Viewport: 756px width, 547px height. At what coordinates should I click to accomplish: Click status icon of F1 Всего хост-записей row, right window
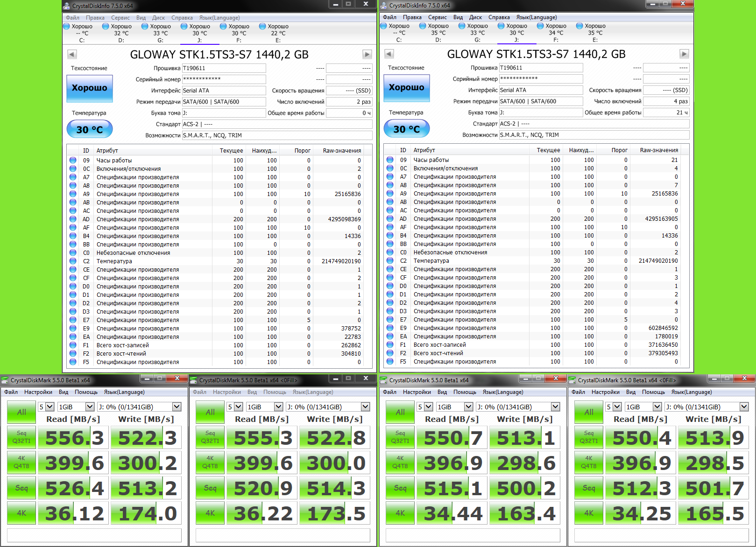[x=390, y=344]
